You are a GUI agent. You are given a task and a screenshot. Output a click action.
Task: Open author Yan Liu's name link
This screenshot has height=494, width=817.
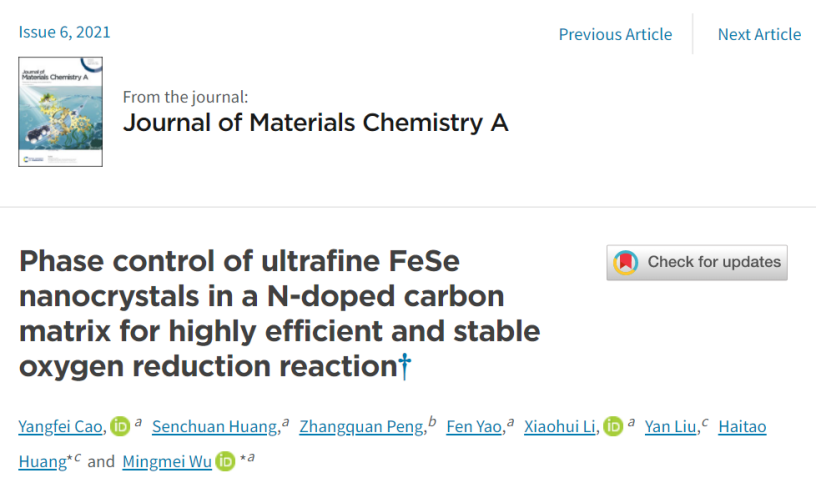[671, 427]
